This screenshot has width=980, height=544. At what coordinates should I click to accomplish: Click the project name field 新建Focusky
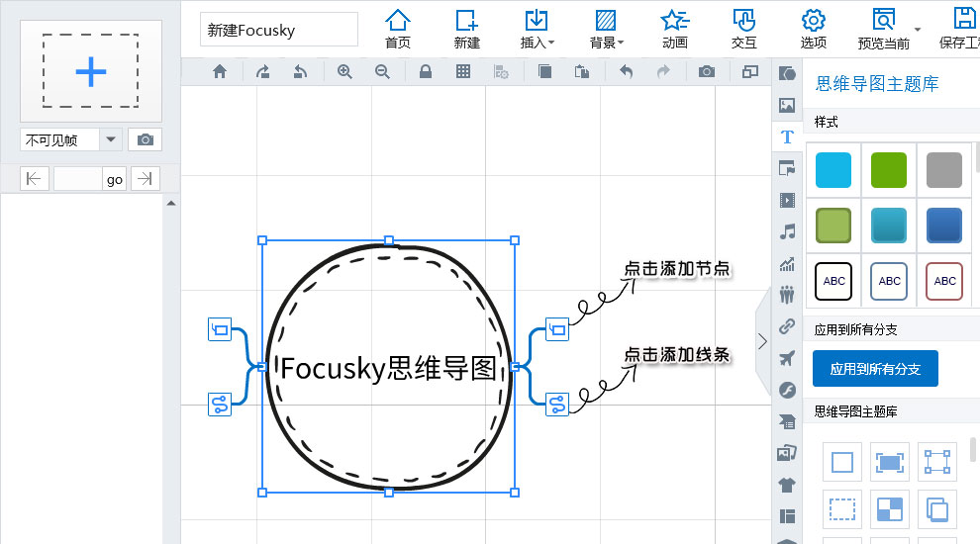279,30
